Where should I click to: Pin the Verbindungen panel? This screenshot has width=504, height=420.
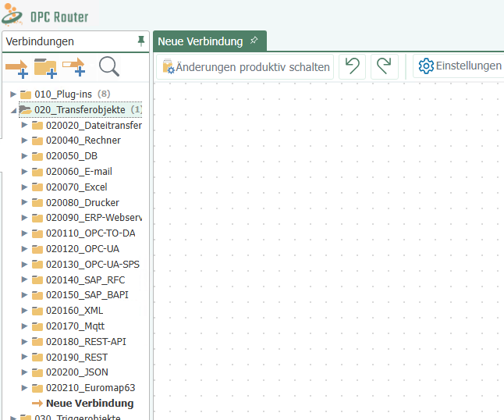140,41
